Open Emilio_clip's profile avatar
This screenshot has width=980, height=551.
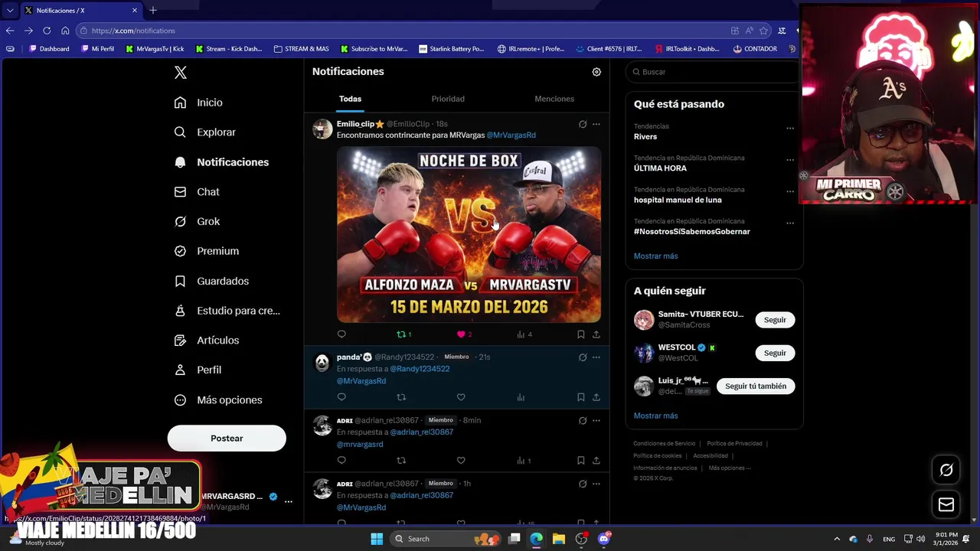pos(322,129)
